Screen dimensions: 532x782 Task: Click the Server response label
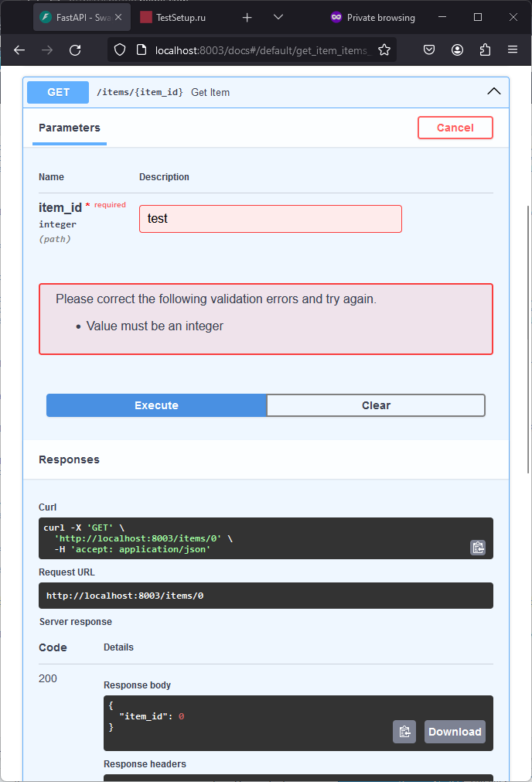(76, 622)
